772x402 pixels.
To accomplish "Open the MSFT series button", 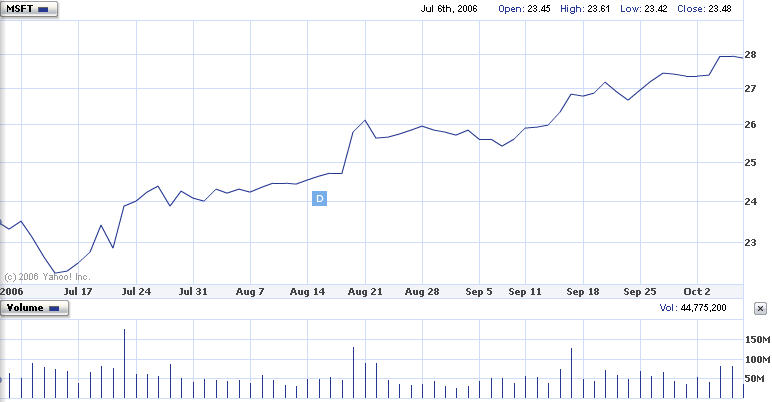I will click(x=29, y=9).
